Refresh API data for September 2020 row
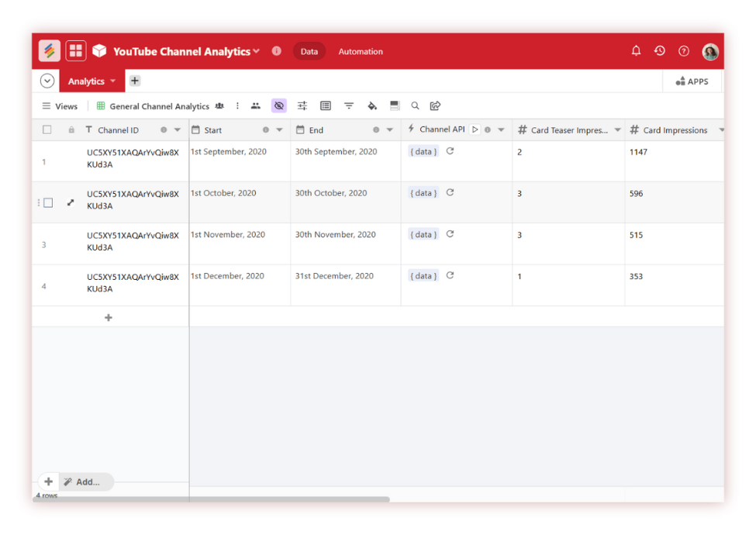The height and width of the screenshot is (535, 756). tap(450, 151)
